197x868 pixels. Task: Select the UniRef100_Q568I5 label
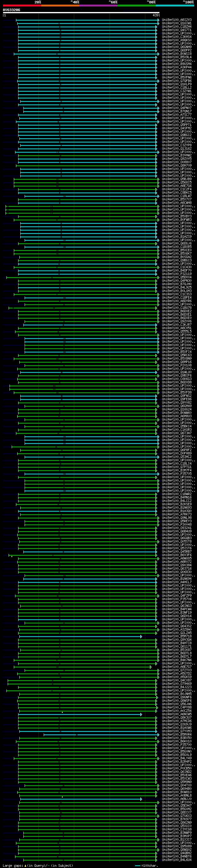click(x=176, y=182)
